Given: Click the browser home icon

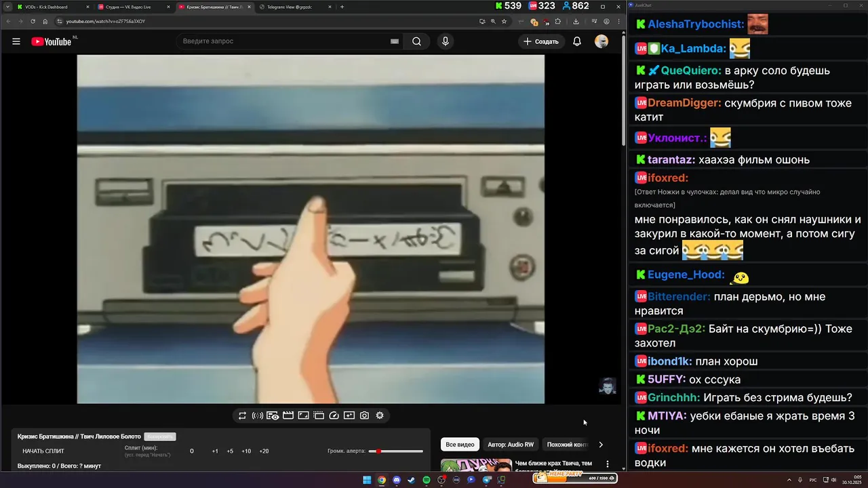Looking at the screenshot, I should [45, 21].
